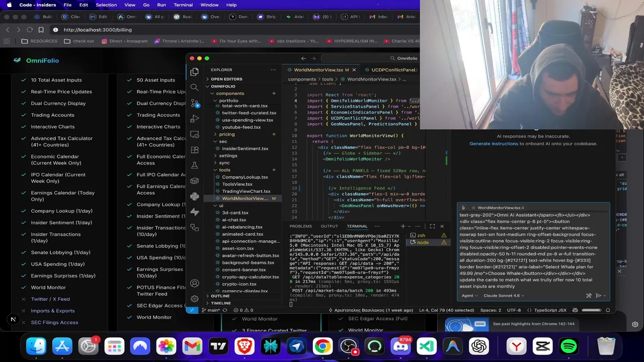Click the main branch indicator in status bar
The width and height of the screenshot is (644, 362).
pyautogui.click(x=210, y=310)
